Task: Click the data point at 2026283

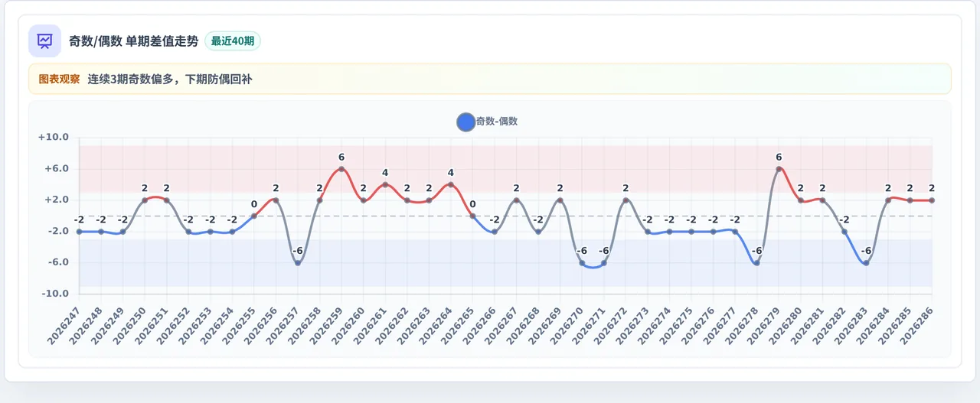Action: point(866,263)
